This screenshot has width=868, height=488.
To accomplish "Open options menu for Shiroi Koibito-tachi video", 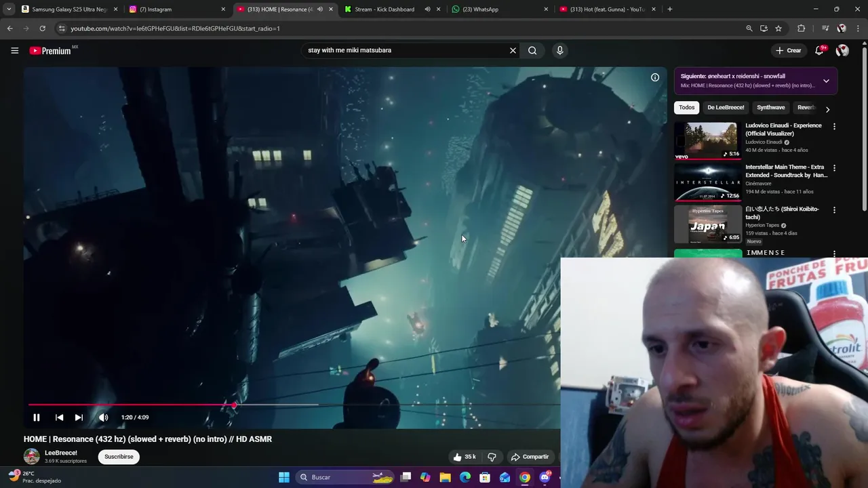I will click(834, 210).
